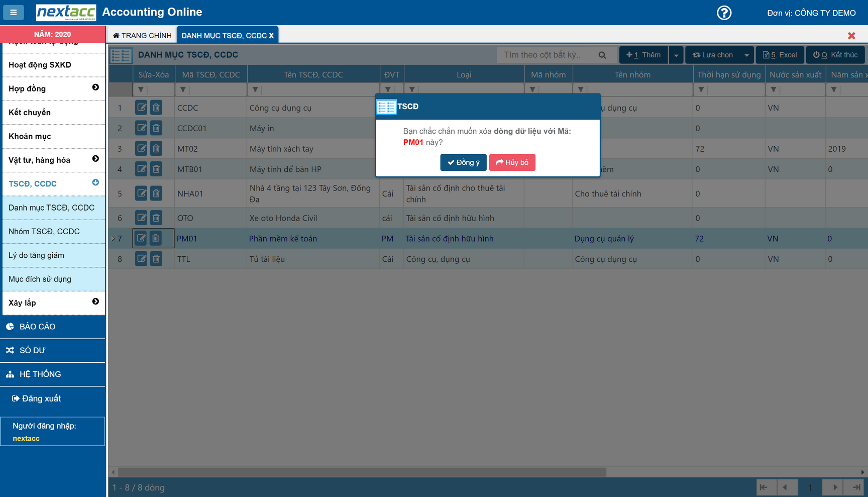
Task: Click edit icon for row MT02
Action: [x=142, y=149]
